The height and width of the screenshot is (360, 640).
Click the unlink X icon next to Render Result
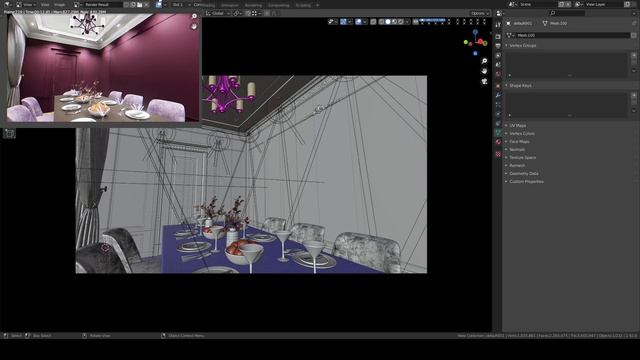coord(147,4)
